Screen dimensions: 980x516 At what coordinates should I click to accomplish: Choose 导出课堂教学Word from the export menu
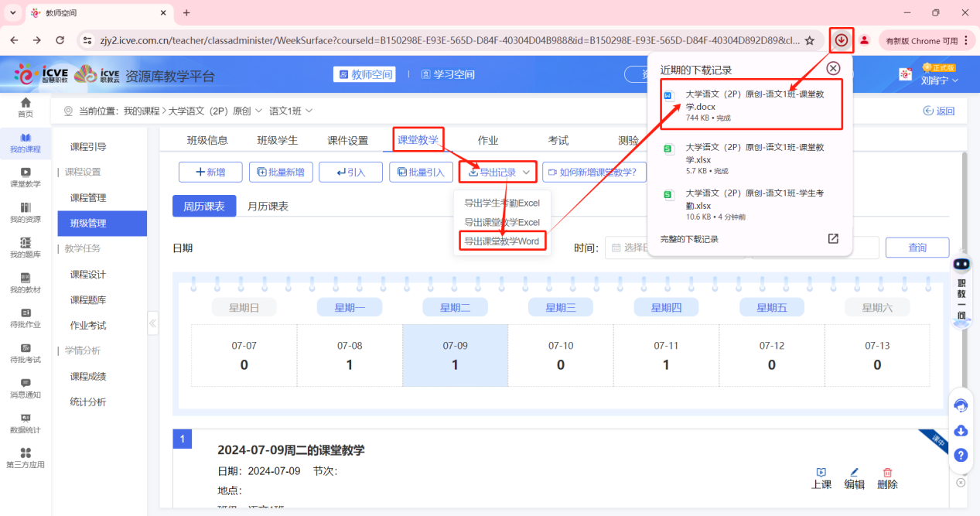[502, 241]
